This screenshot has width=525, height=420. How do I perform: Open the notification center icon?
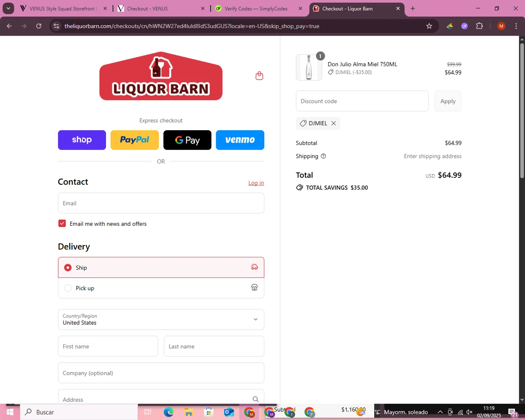point(512,412)
